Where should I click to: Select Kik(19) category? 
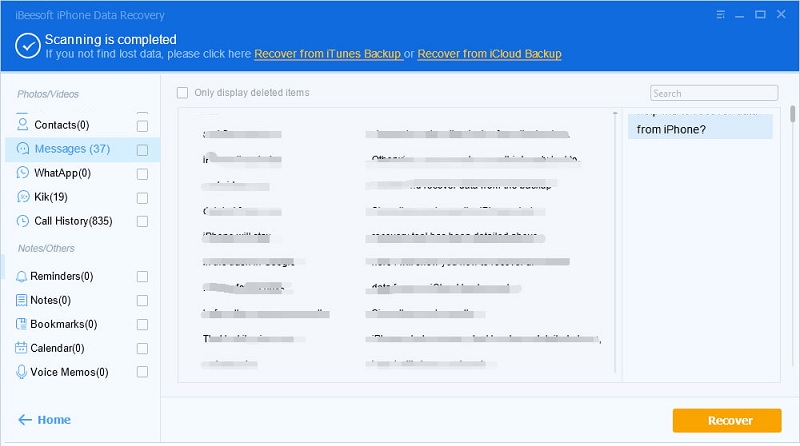tap(51, 197)
